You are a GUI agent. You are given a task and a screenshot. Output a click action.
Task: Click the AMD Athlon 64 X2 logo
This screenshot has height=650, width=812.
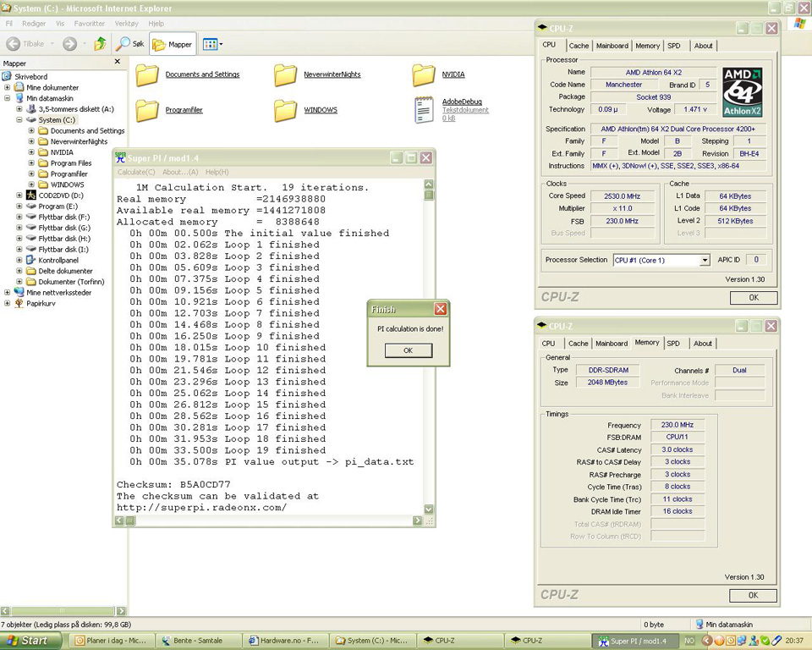pyautogui.click(x=742, y=91)
